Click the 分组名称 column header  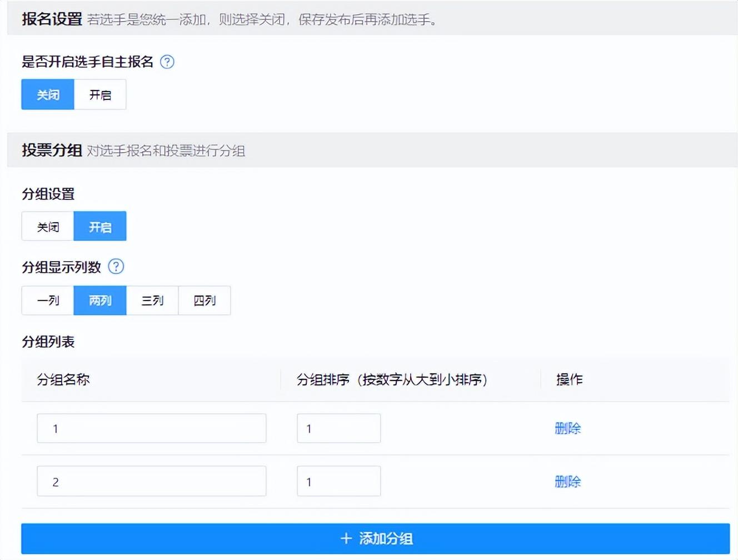[x=63, y=379]
